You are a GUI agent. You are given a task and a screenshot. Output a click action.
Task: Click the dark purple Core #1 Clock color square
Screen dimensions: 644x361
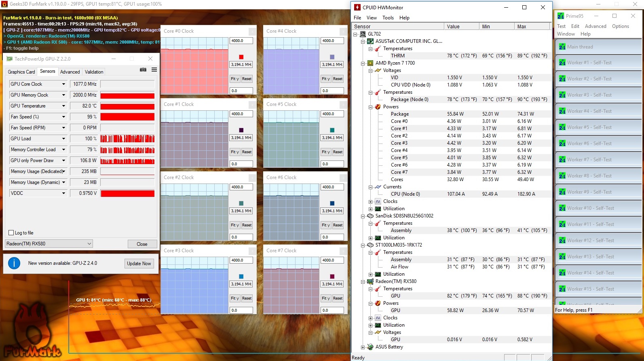point(241,130)
